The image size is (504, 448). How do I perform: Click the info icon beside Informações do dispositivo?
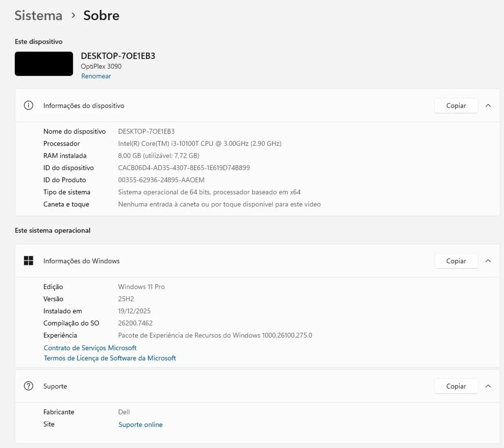coord(28,106)
